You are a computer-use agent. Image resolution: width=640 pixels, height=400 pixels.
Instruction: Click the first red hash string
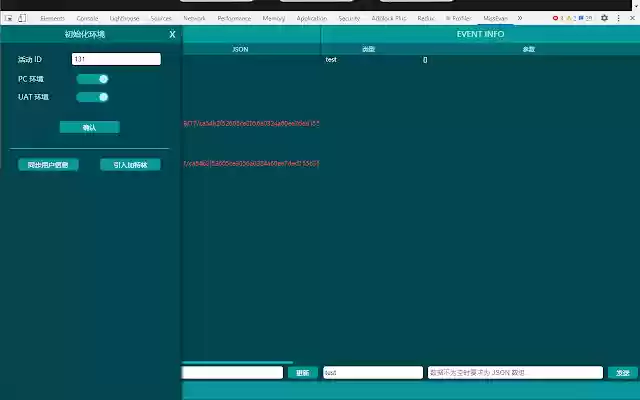pos(251,123)
